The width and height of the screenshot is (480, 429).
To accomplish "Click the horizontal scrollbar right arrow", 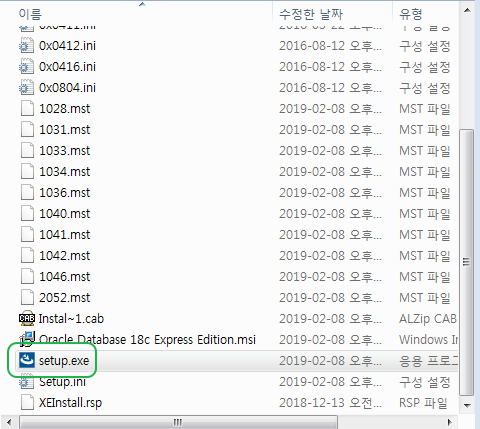I will point(450,422).
